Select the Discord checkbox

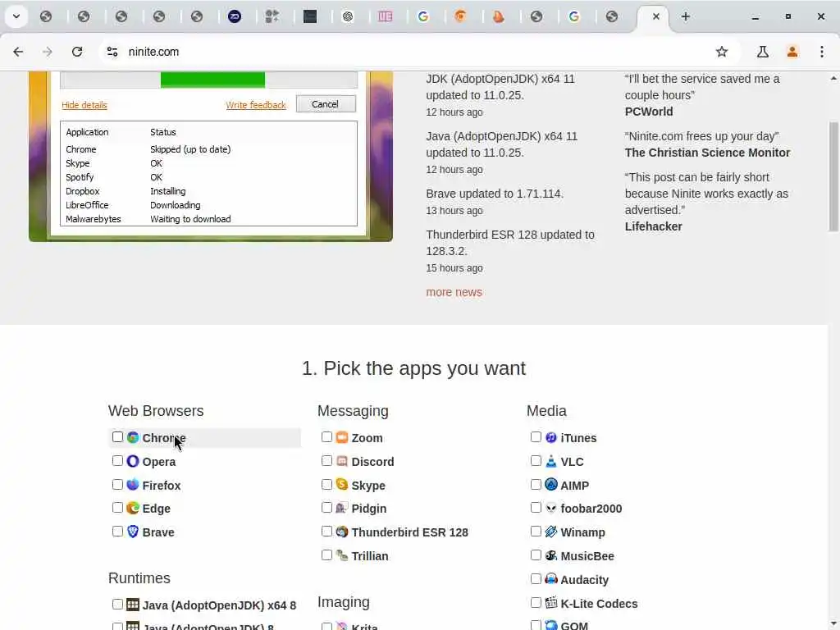326,461
